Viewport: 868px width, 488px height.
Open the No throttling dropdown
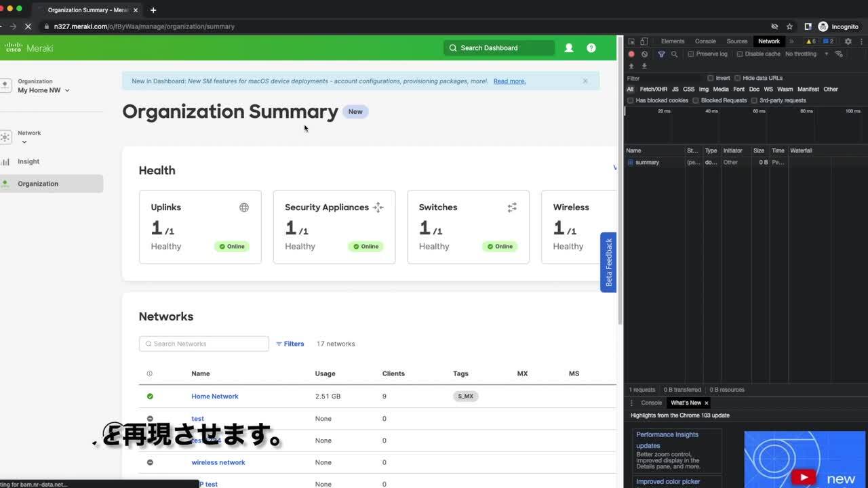pyautogui.click(x=806, y=54)
